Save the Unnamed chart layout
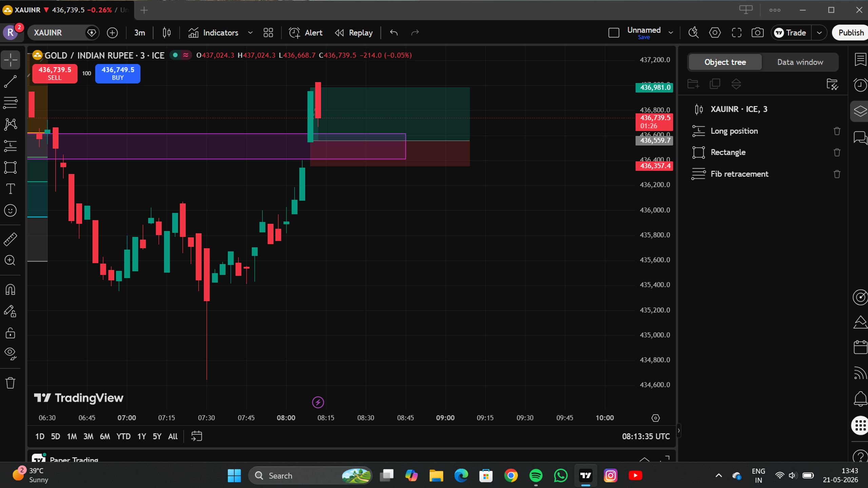Screen dimensions: 868x488 (x=644, y=37)
